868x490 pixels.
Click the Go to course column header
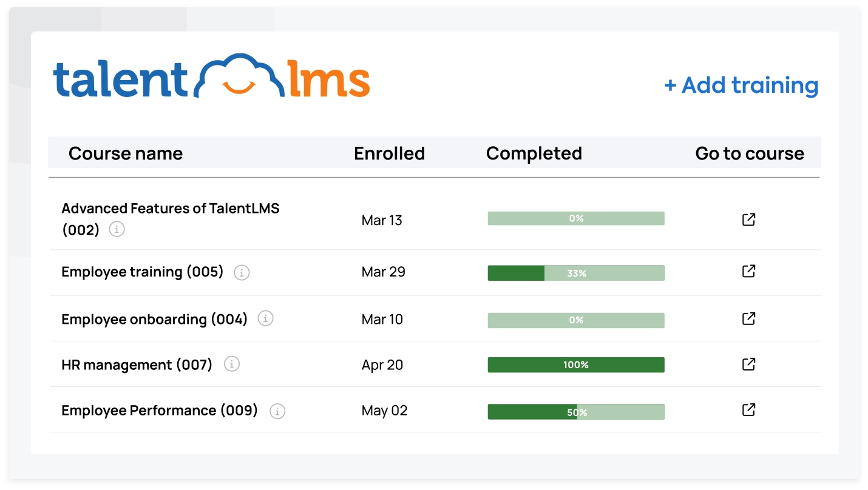(x=750, y=153)
